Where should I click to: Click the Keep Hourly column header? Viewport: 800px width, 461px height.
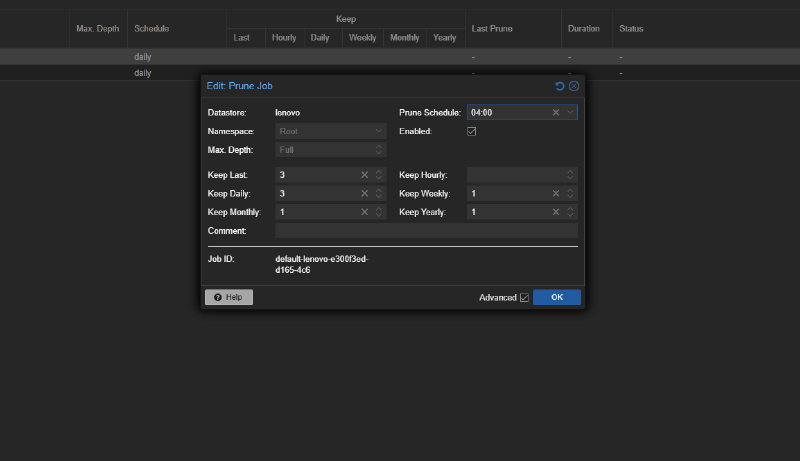point(284,38)
